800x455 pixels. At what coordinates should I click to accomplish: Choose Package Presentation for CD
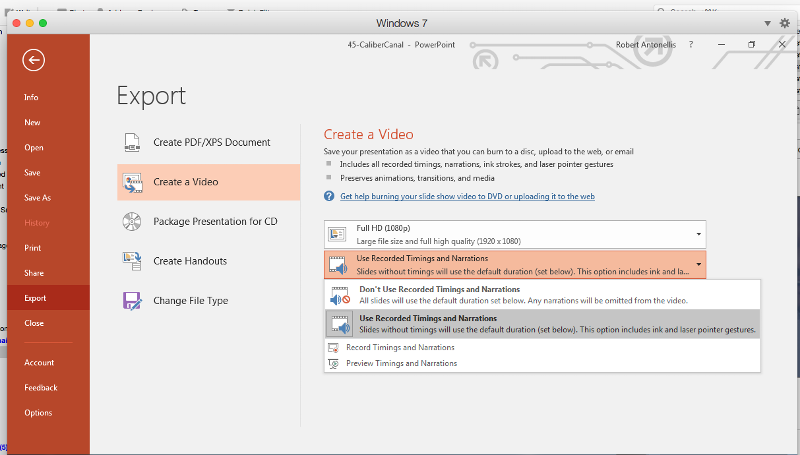[209, 221]
